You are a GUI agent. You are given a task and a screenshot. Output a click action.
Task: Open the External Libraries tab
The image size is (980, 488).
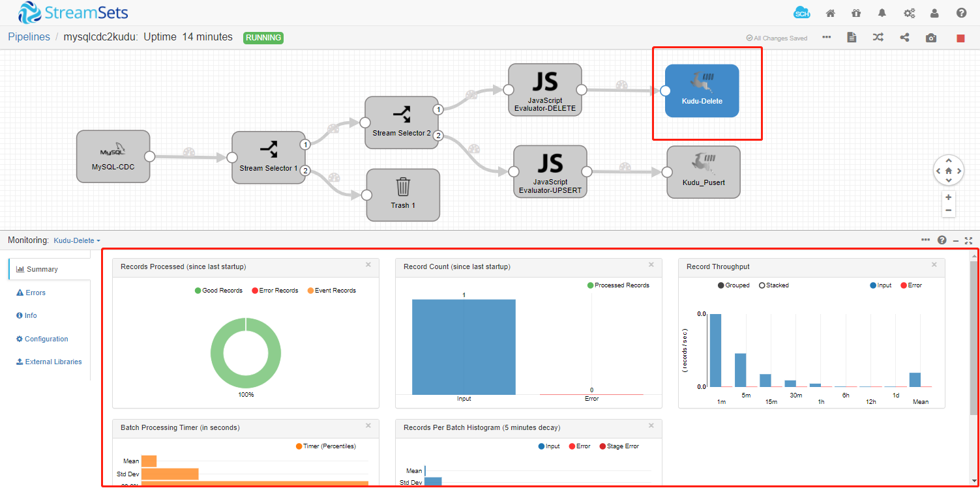pos(49,362)
